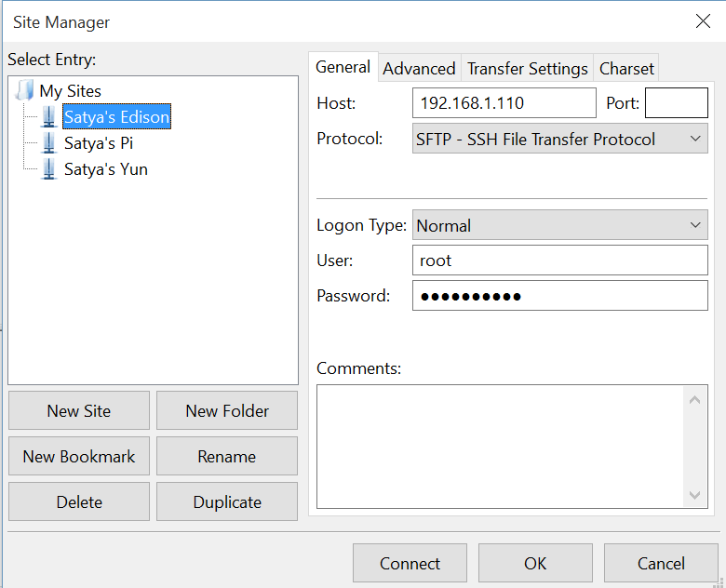
Task: Click the server icon next to Satya's Edison
Action: click(x=48, y=116)
